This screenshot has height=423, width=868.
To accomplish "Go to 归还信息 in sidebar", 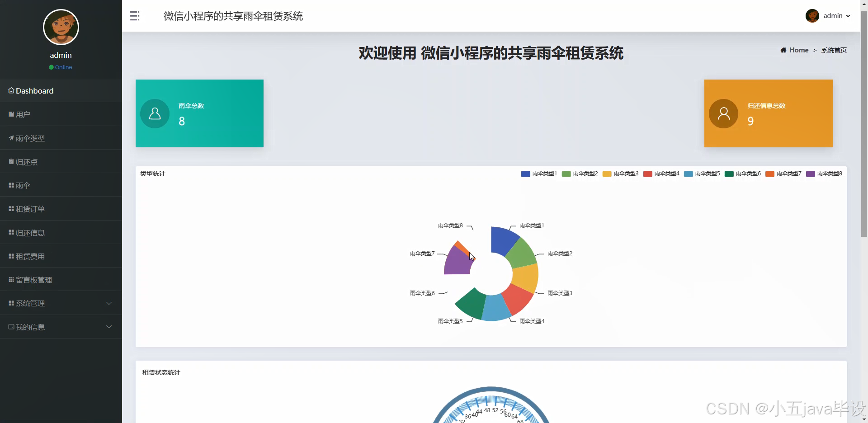I will (x=61, y=232).
